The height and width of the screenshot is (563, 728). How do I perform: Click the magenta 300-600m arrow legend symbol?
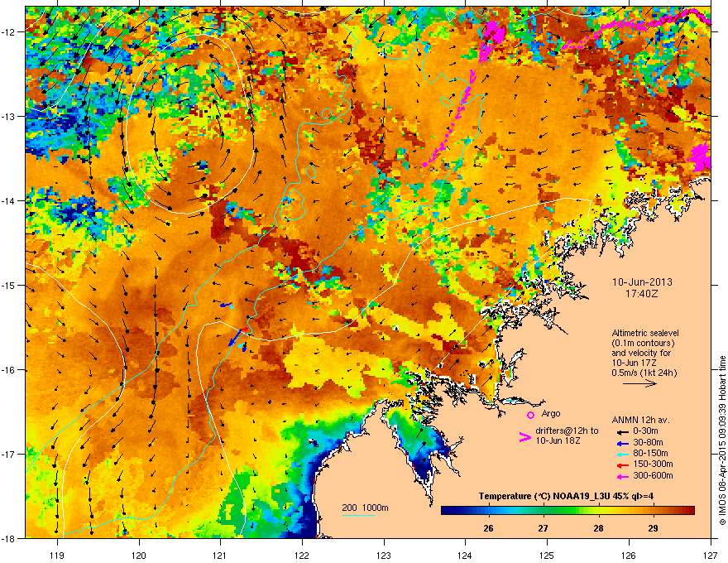point(623,476)
